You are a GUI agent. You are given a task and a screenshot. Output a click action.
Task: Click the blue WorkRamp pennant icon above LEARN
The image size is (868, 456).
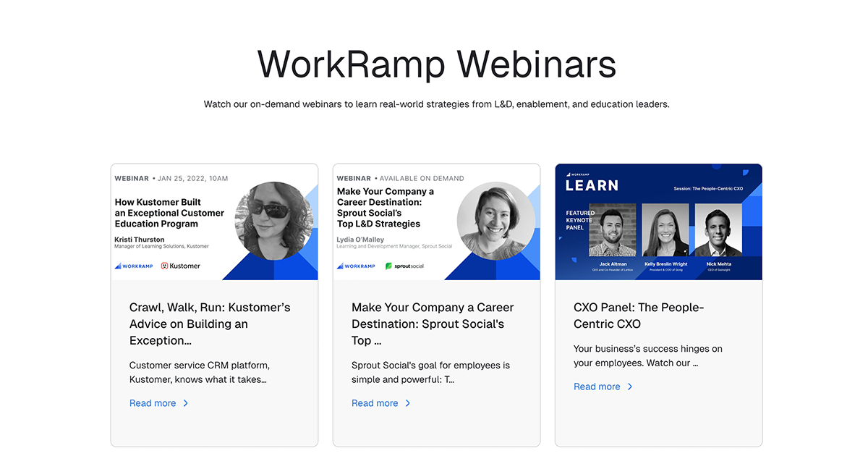[x=569, y=174]
